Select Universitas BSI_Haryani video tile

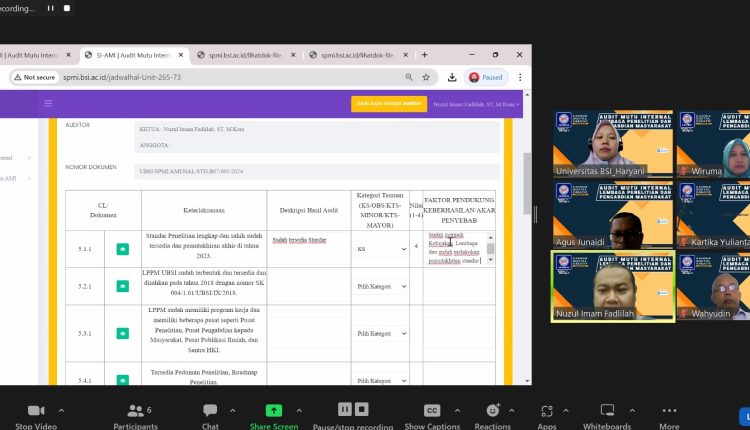[613, 143]
